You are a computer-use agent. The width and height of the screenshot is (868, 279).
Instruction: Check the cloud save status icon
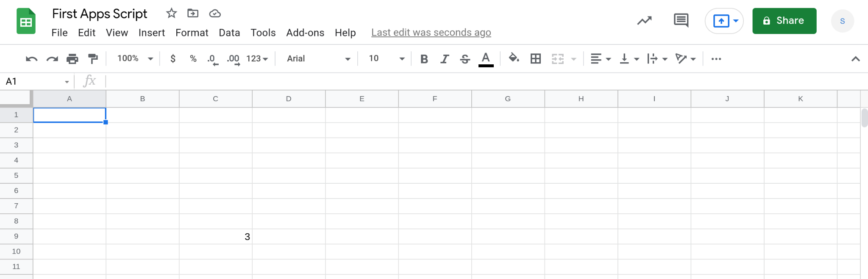(x=215, y=14)
